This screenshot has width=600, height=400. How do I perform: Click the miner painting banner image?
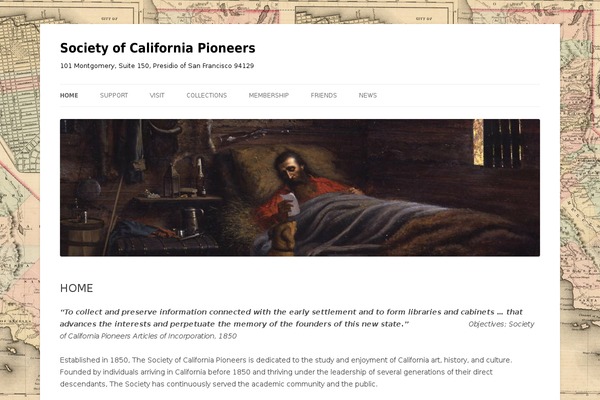[300, 188]
